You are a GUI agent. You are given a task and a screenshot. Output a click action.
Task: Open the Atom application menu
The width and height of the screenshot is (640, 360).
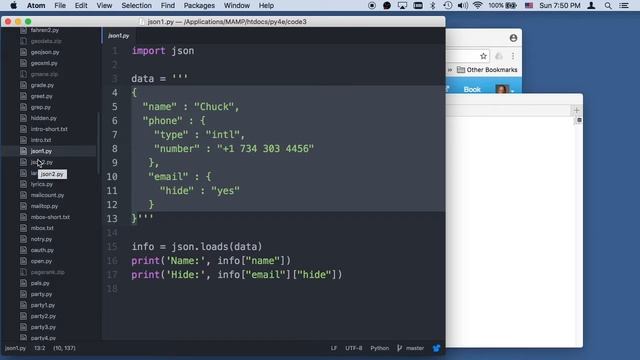[36, 5]
